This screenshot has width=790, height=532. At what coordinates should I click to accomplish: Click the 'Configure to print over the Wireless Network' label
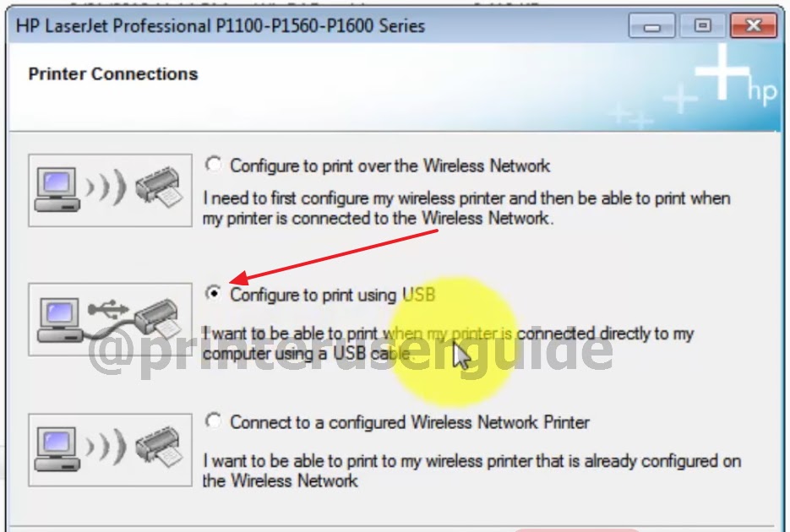(390, 166)
